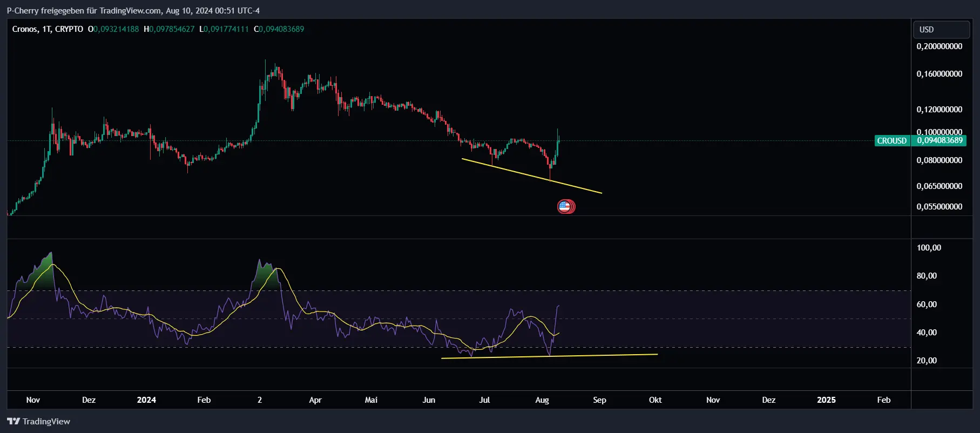Click the Cronos symbol title
Viewport: 980px width, 433px height.
pos(48,29)
